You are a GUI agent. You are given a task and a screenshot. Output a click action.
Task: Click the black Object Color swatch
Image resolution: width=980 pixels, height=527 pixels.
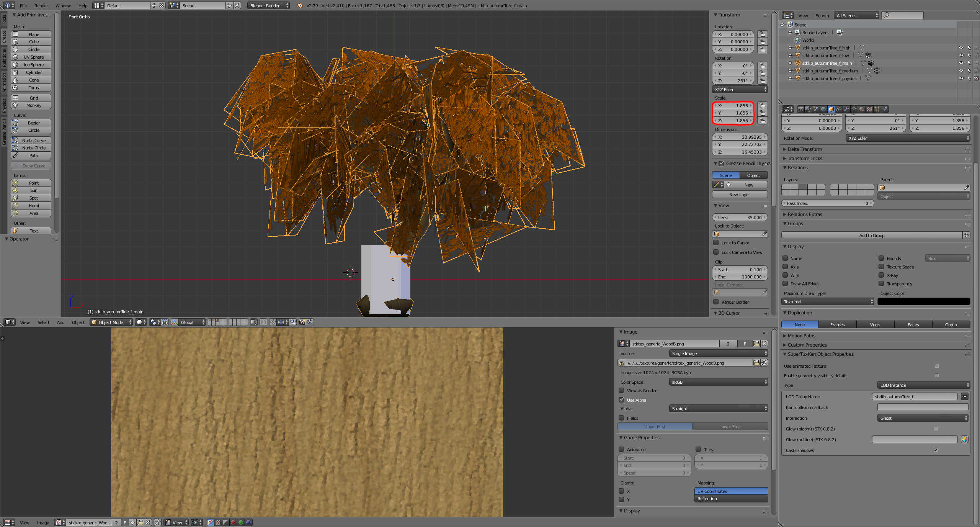pos(923,301)
